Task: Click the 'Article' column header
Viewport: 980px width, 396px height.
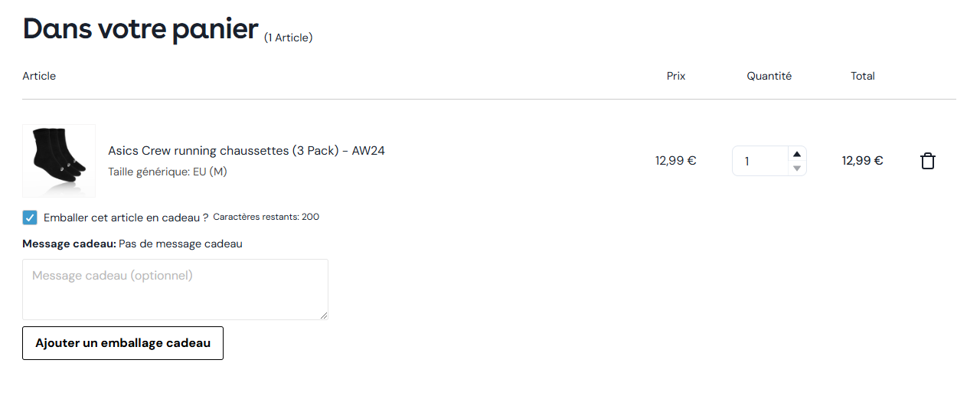Action: click(39, 76)
